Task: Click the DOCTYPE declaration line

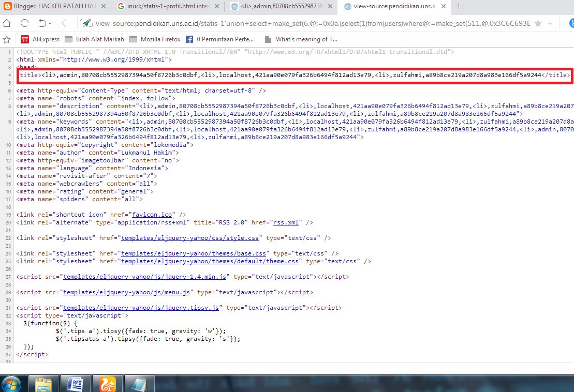Action: point(235,52)
